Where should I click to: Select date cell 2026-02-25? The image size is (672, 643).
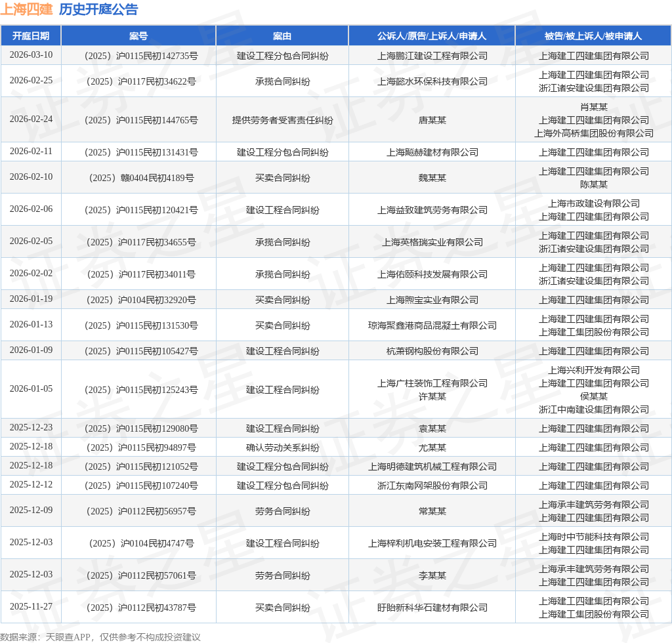pos(31,81)
